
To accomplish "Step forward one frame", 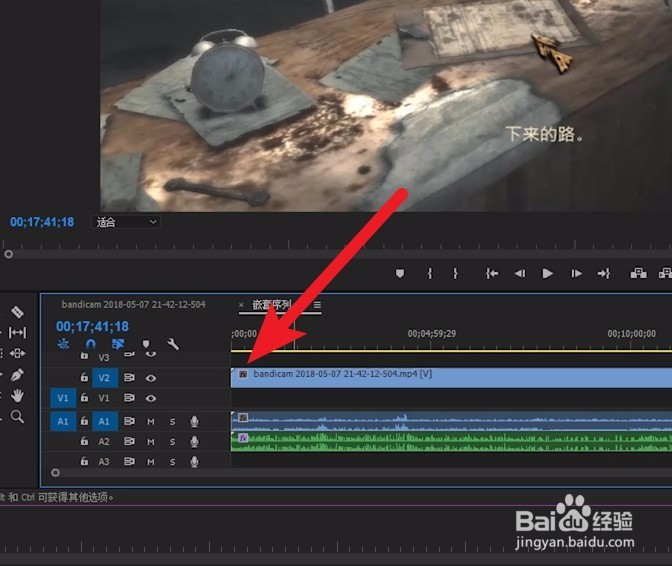I will (576, 273).
